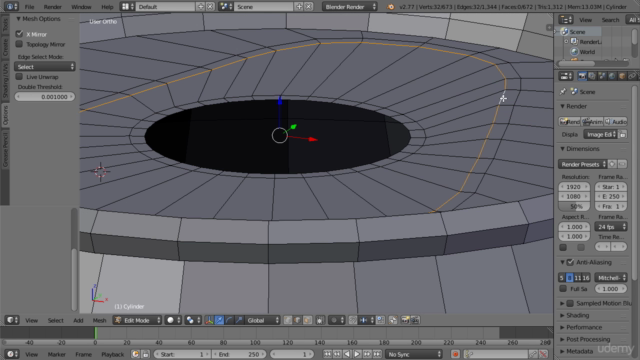Switch to vertex select mode icon

tap(288, 320)
